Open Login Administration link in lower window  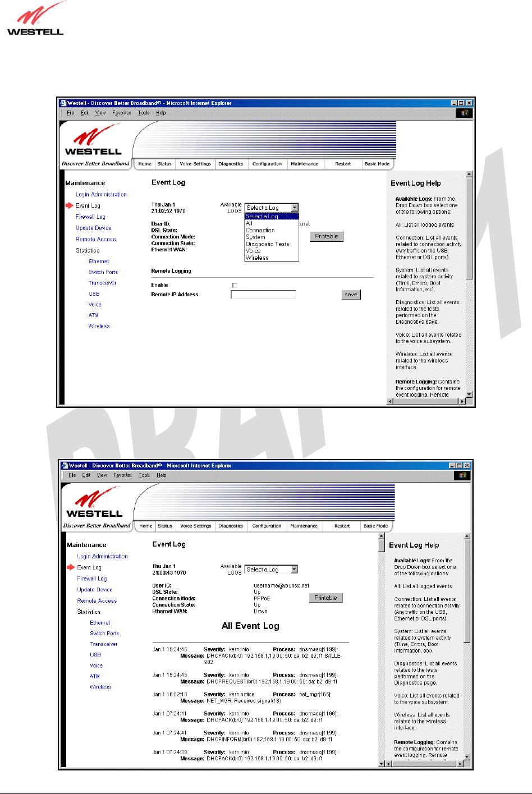pos(102,556)
